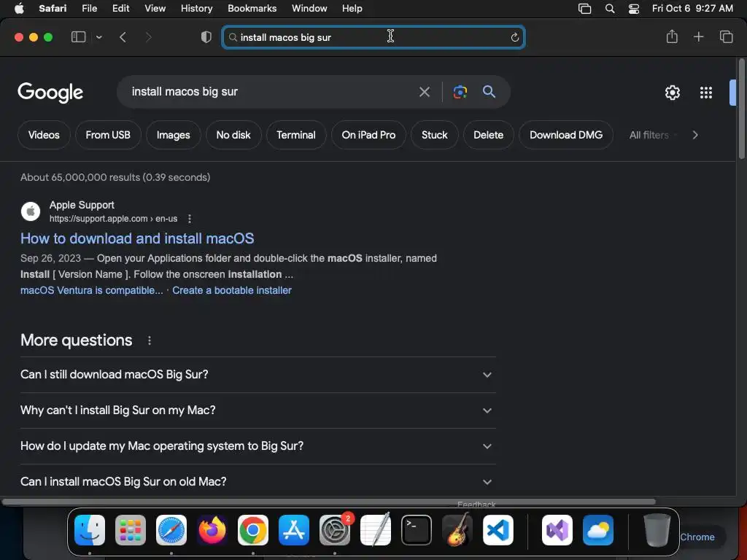
Task: Select the Terminal filter chip
Action: pos(296,135)
